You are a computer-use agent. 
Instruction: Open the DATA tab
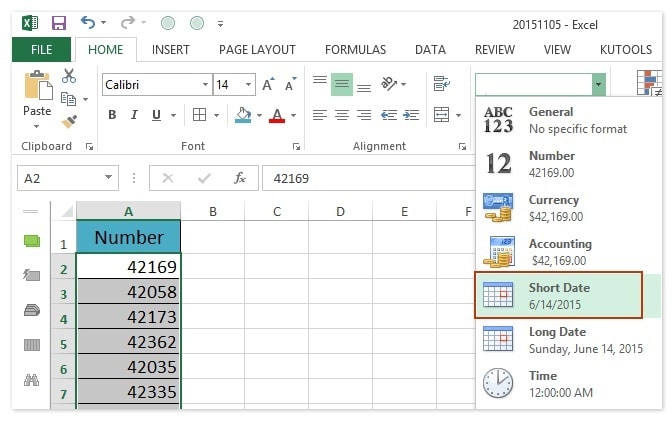pos(430,50)
